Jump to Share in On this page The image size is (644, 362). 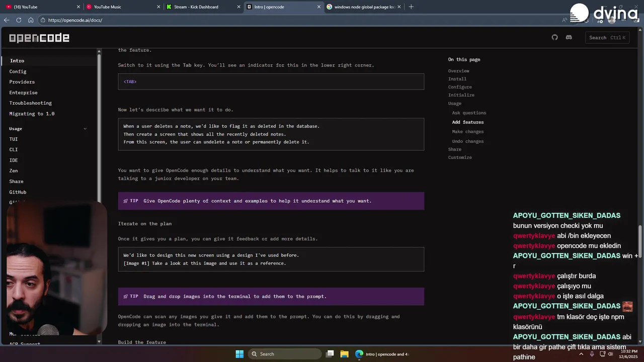[x=454, y=149]
